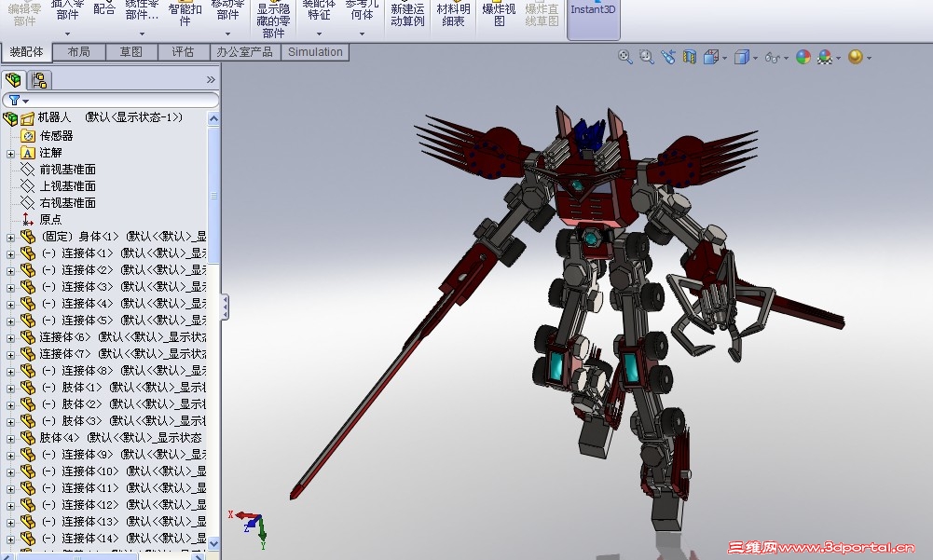Click the part icon for 身体<1>
The width and height of the screenshot is (933, 560).
tap(27, 237)
